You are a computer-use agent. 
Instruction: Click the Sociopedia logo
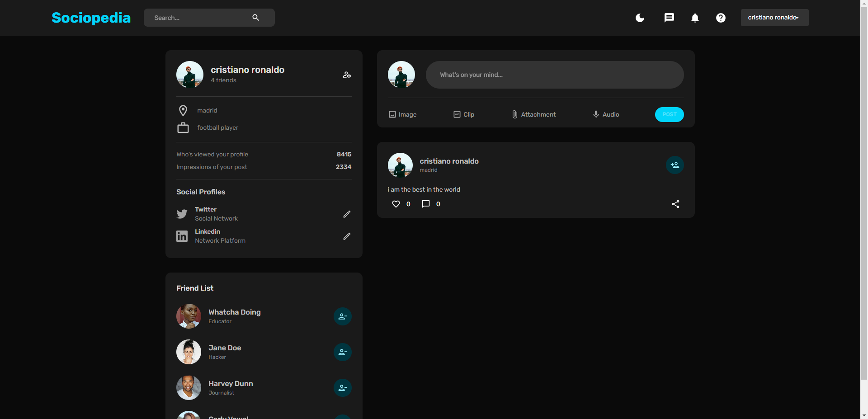tap(91, 18)
